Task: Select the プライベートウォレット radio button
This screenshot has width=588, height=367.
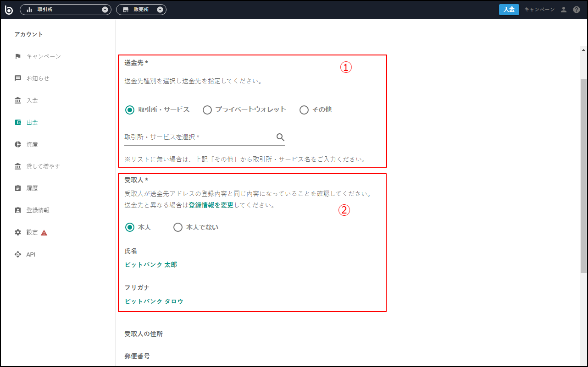Action: point(207,110)
